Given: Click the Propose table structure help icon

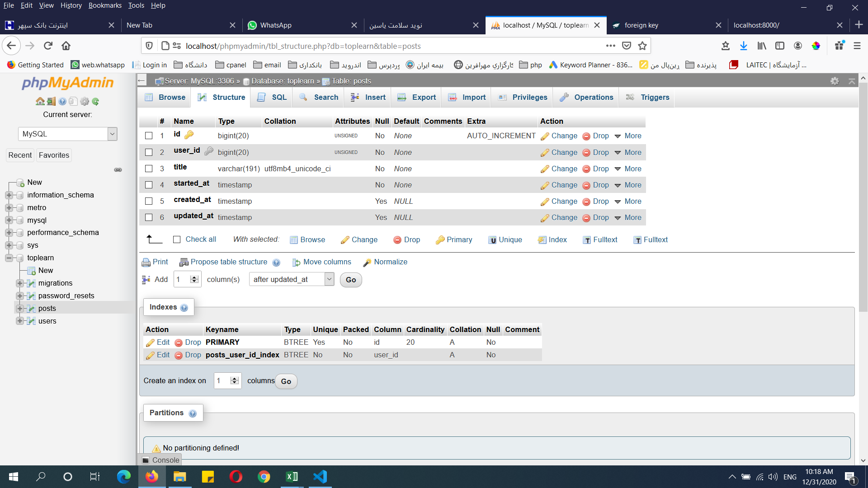Looking at the screenshot, I should click(276, 263).
